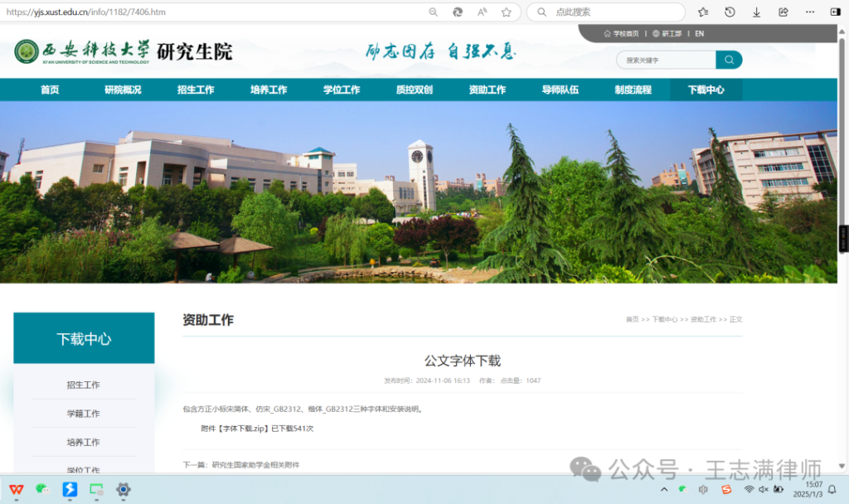Open browser downloads via download icon

pos(756,13)
